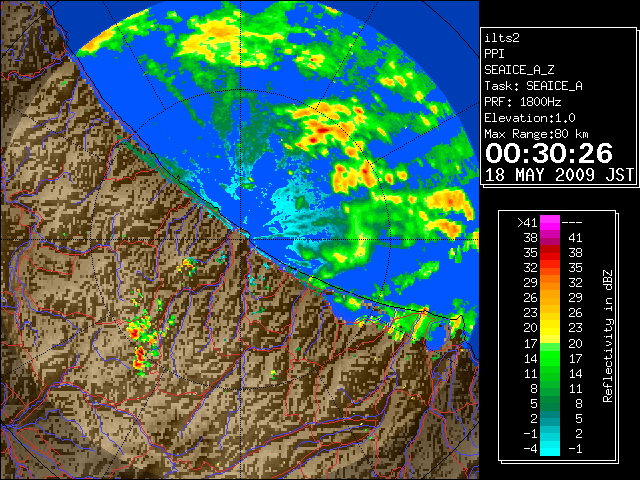Click the ">41" legend label
The image size is (640, 480).
click(527, 223)
